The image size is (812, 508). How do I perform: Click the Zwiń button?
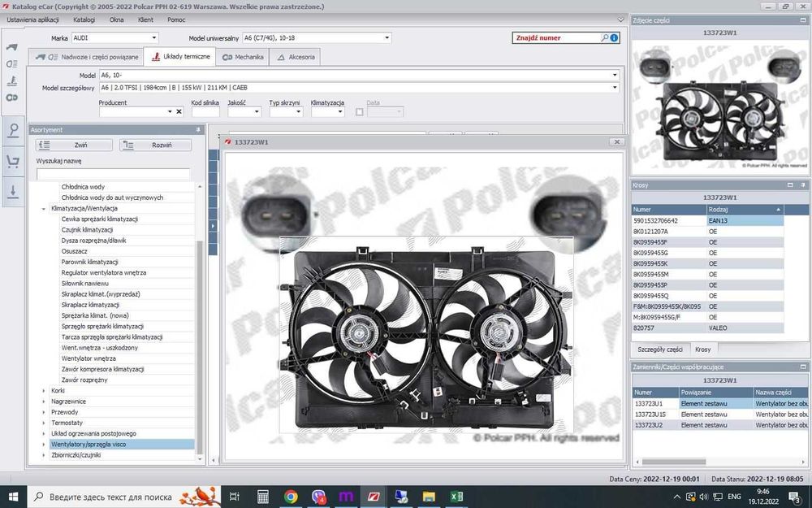tap(74, 145)
